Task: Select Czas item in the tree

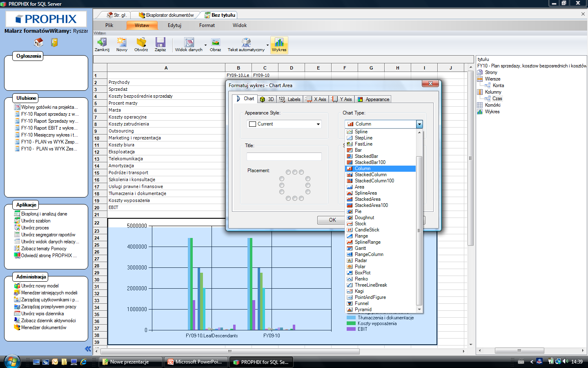Action: tap(497, 99)
